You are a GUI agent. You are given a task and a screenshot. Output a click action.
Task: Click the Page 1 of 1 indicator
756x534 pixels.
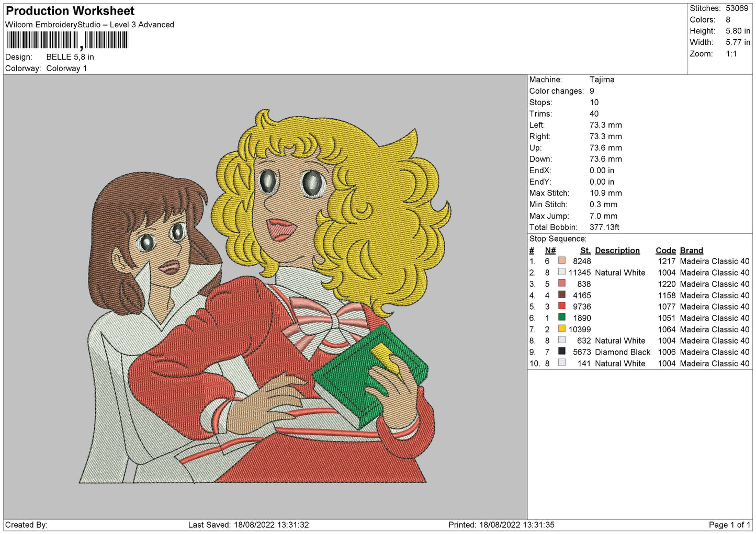(729, 525)
